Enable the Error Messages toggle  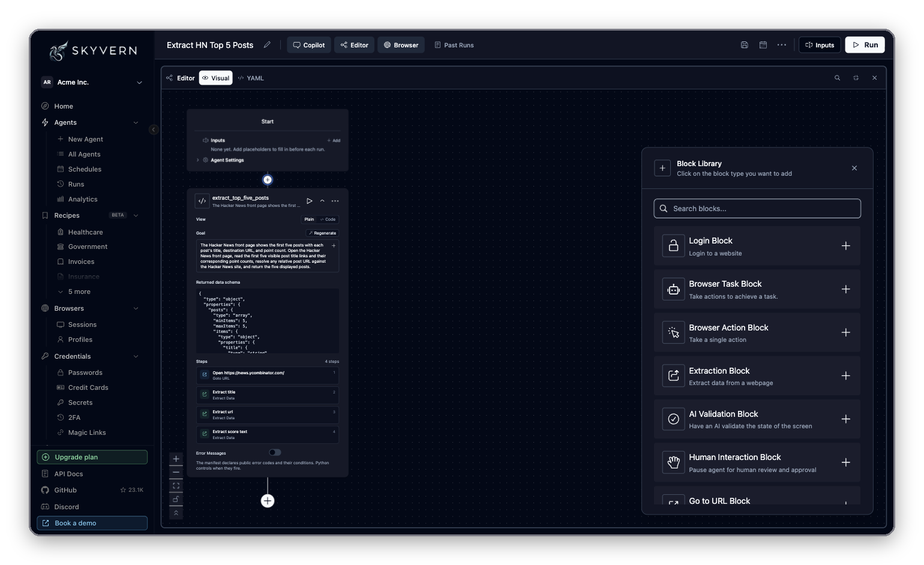275,452
